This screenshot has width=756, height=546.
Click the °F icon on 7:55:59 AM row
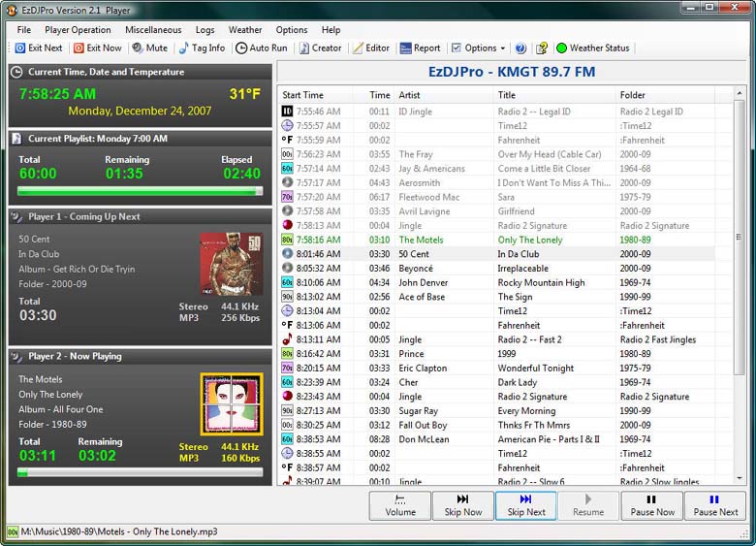(x=287, y=140)
